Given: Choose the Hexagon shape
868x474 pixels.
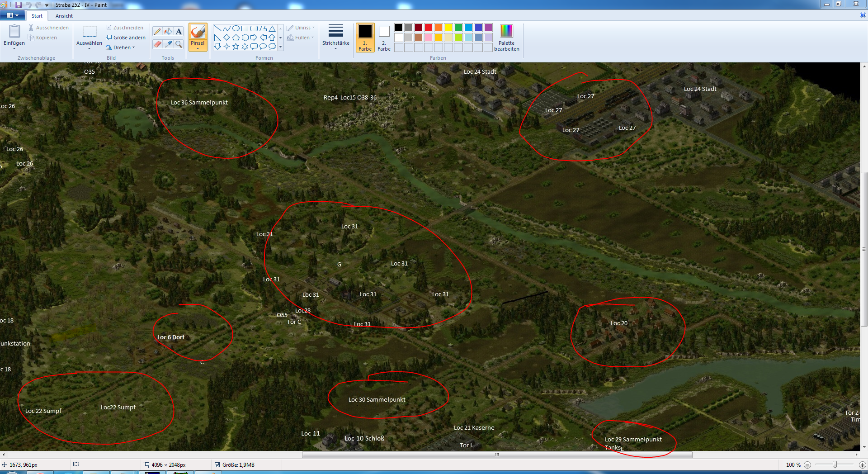Looking at the screenshot, I should 245,38.
